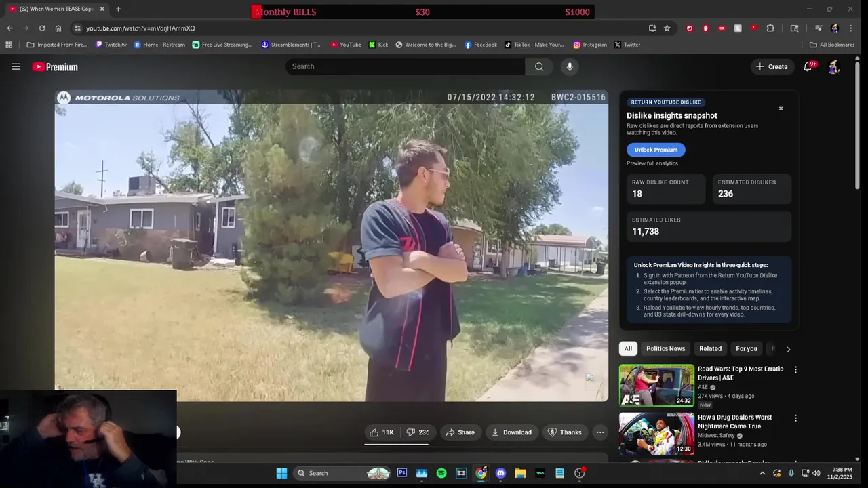Show more filter chips with right arrow

788,349
